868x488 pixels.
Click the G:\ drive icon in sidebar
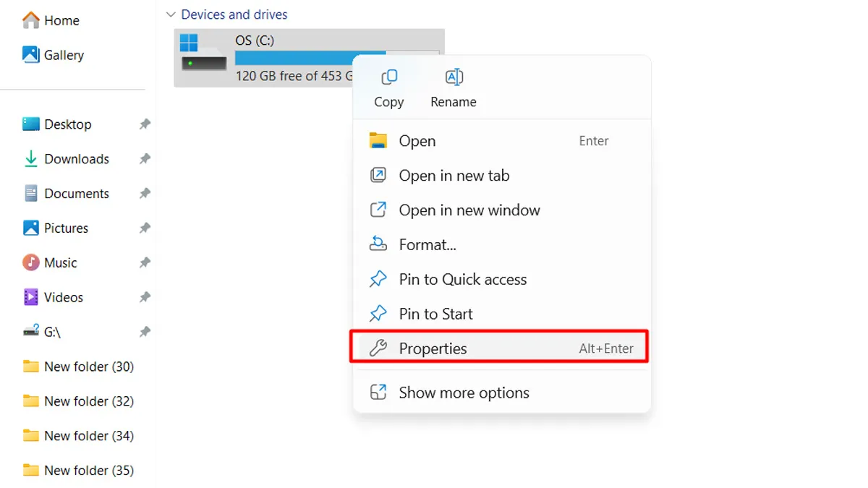coord(30,332)
